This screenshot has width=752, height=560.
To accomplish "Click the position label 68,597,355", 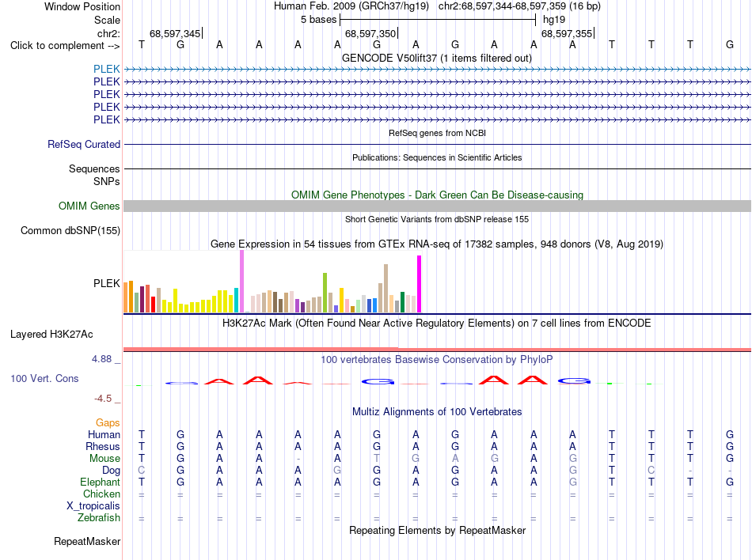I will 567,33.
